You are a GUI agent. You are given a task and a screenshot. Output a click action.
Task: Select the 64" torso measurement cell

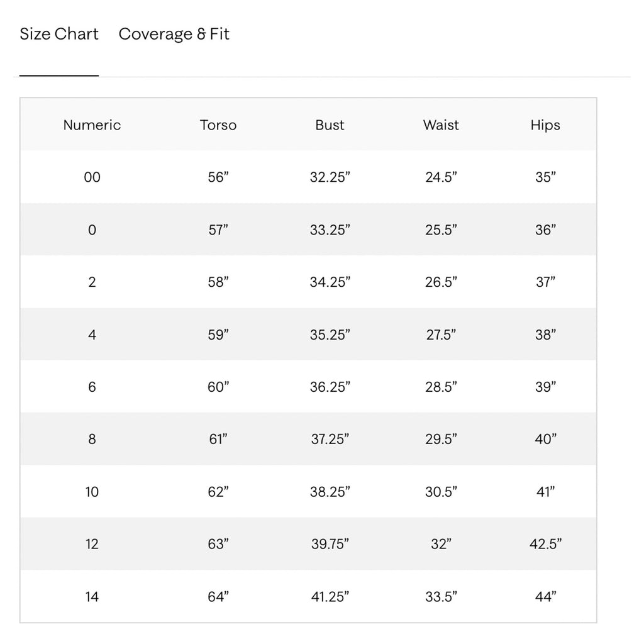coord(218,596)
